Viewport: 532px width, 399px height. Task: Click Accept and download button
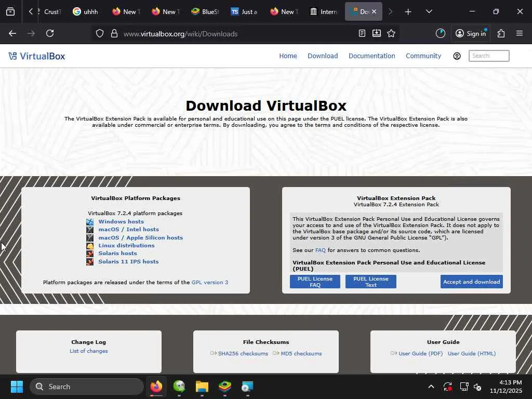[472, 282]
